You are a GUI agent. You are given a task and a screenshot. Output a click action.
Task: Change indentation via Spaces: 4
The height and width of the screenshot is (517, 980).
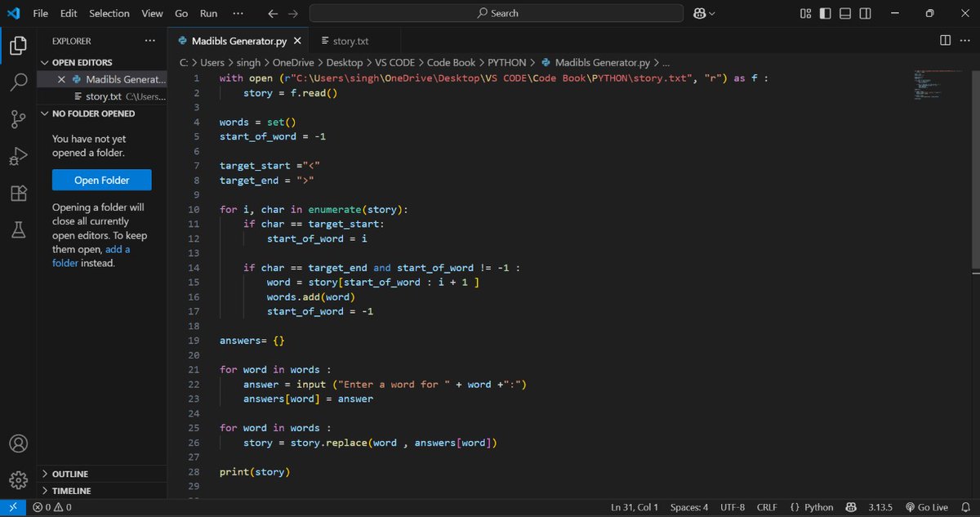(x=689, y=507)
